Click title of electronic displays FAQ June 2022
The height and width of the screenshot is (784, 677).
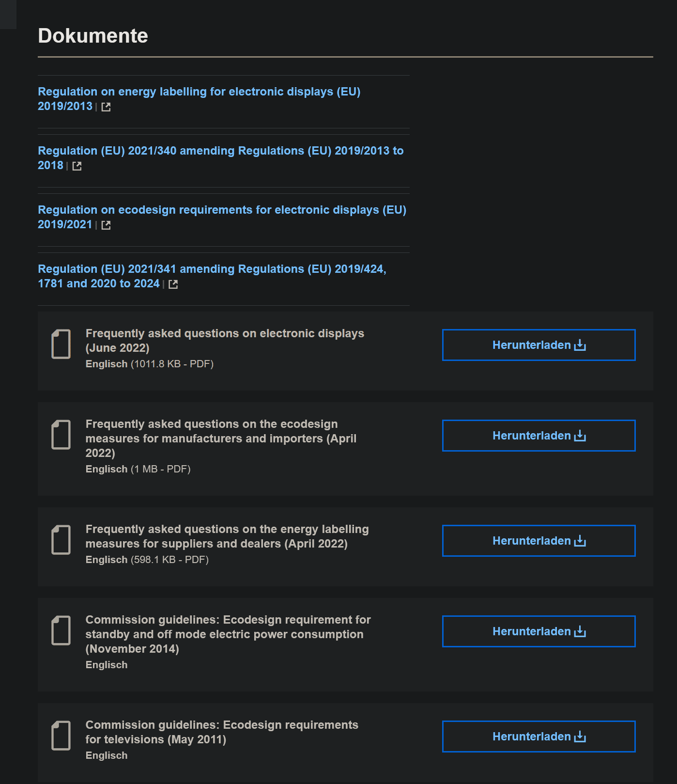(225, 341)
